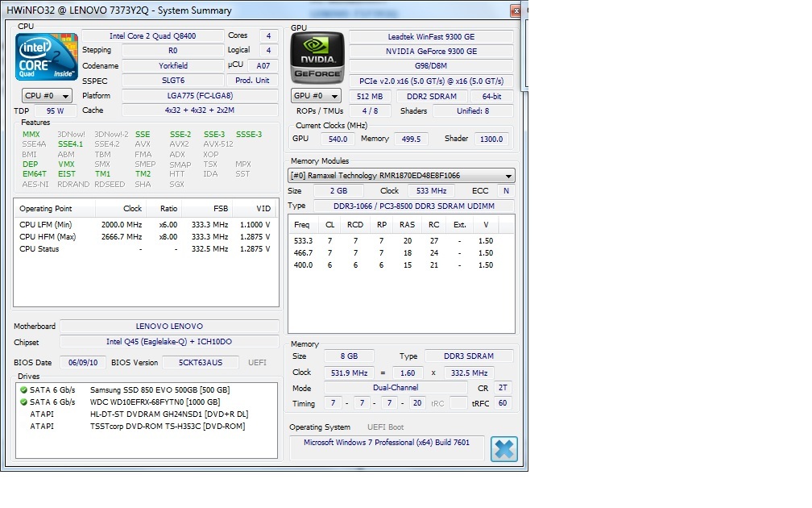Click the Cache value 4x32 + 4x32 + 2x2M
Screen dimensions: 812x508
200,110
